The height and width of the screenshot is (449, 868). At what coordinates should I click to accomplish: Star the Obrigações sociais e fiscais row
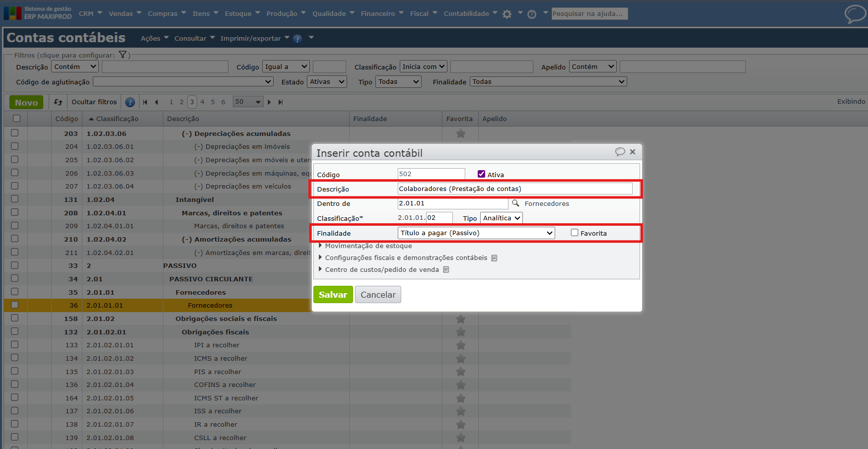(461, 319)
